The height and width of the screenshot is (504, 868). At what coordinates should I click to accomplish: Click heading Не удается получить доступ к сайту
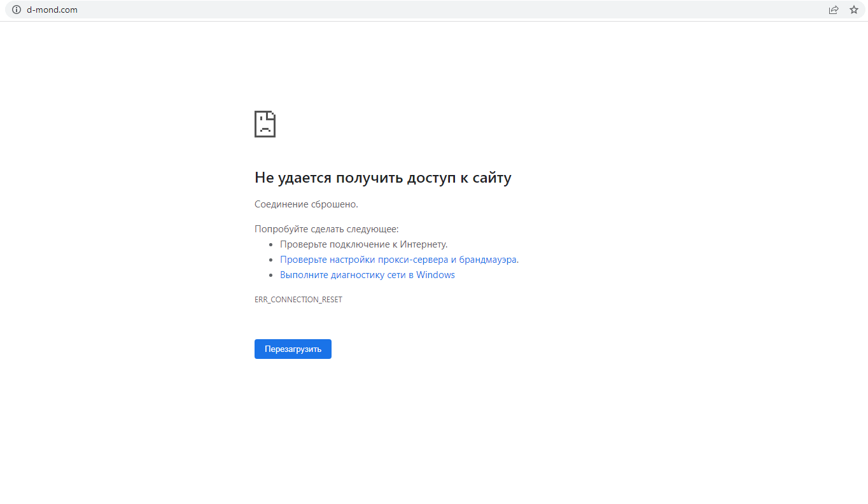pyautogui.click(x=382, y=178)
